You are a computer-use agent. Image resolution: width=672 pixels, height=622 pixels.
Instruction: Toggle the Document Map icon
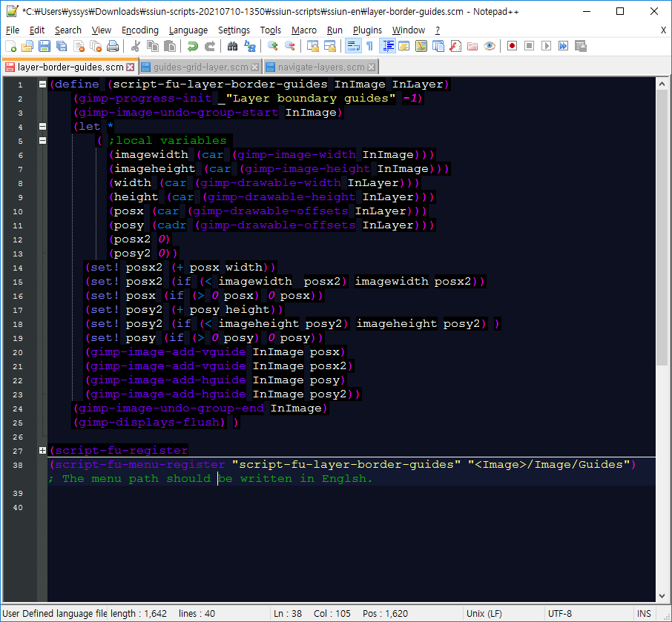pyautogui.click(x=421, y=46)
